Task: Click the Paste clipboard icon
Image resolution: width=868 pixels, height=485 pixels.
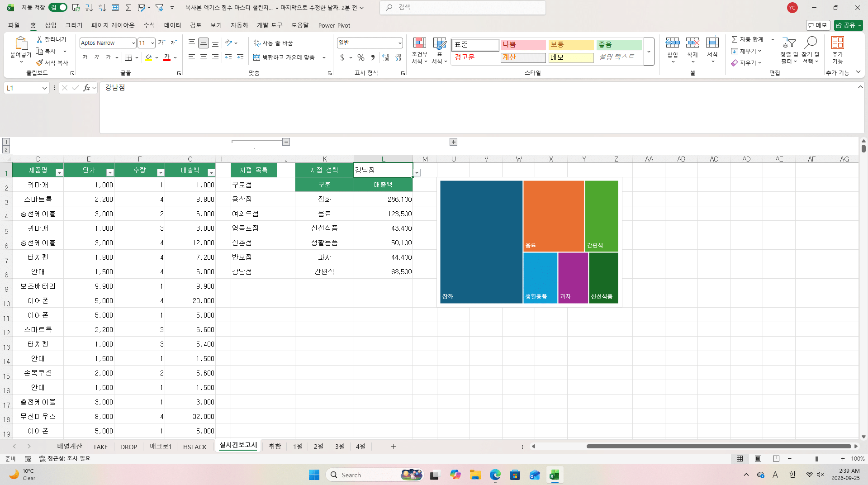Action: [21, 43]
